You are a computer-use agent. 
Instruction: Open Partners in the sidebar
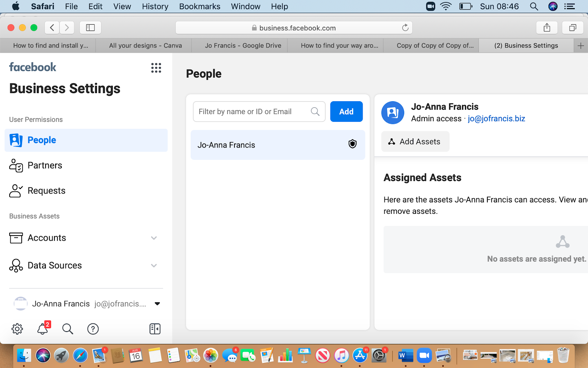(86, 166)
